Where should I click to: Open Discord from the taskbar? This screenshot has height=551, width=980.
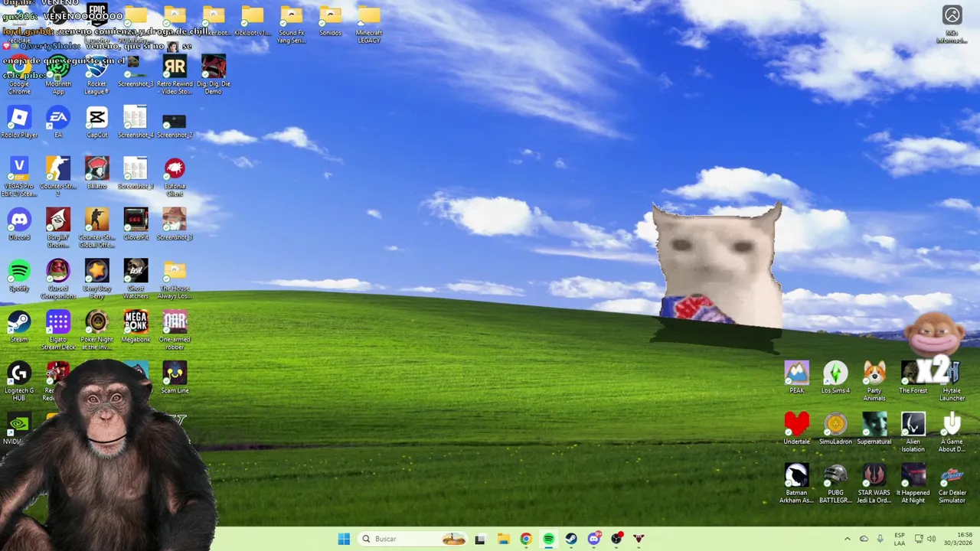[594, 539]
